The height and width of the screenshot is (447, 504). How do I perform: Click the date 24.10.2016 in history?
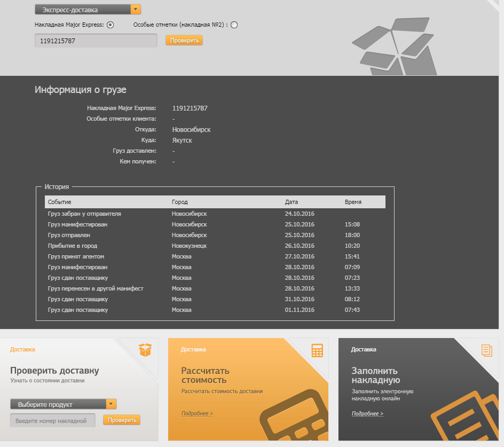(x=300, y=214)
